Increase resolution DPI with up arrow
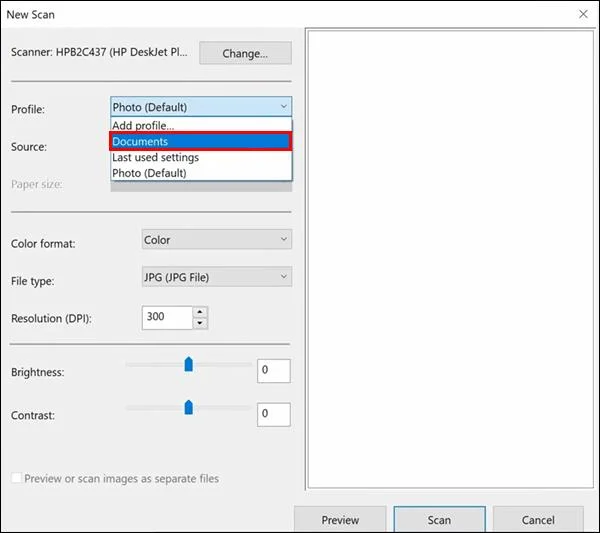 [x=200, y=312]
